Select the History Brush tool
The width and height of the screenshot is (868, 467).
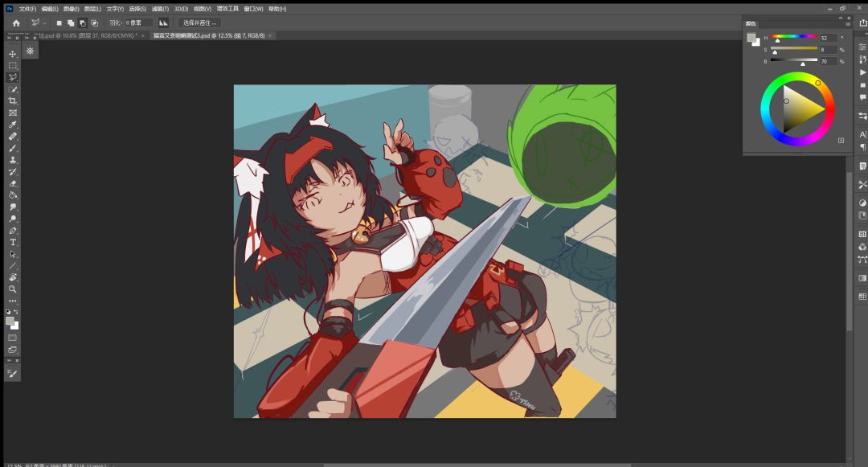(x=13, y=171)
